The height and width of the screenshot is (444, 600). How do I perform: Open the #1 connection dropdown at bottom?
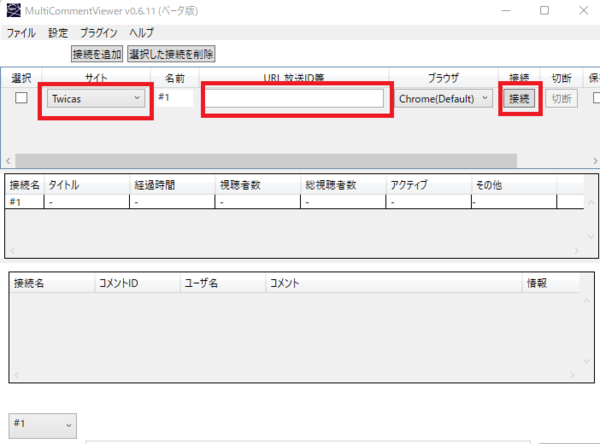click(42, 425)
